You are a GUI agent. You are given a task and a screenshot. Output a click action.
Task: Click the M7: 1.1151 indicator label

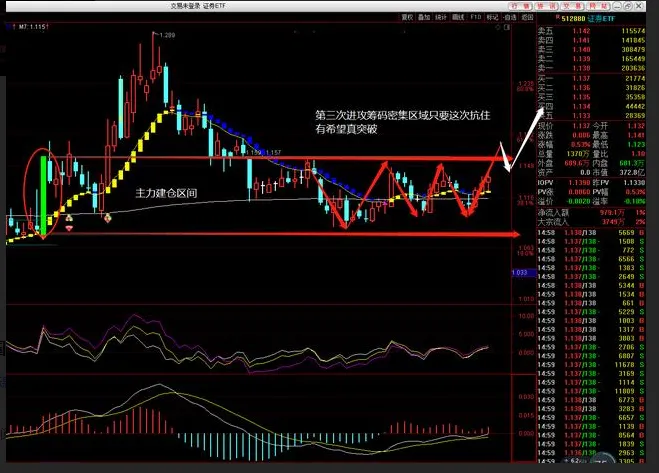tap(34, 26)
